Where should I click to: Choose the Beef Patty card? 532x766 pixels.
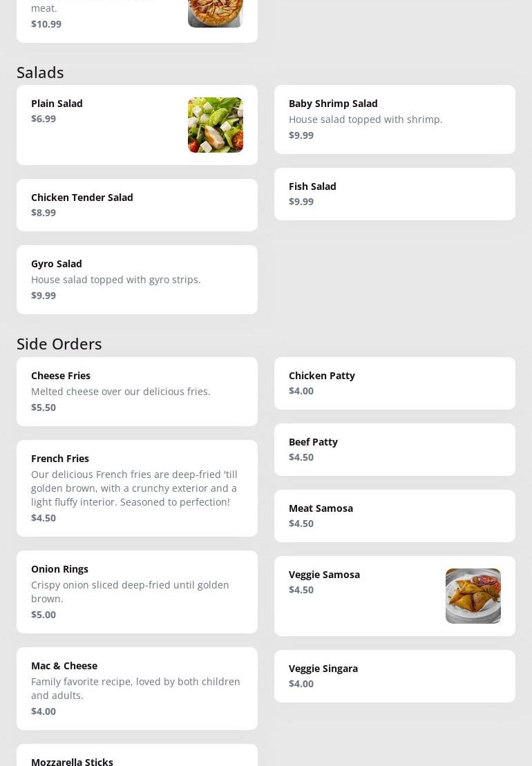point(394,450)
